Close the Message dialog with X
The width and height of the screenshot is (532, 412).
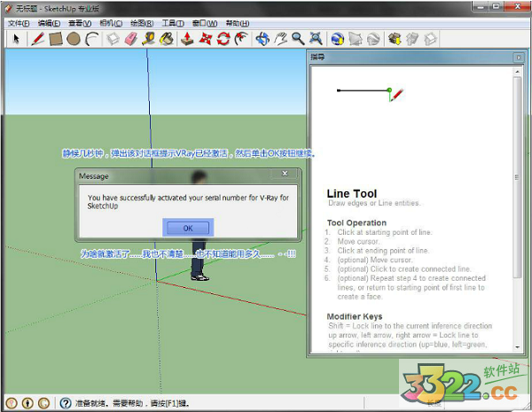(x=285, y=174)
